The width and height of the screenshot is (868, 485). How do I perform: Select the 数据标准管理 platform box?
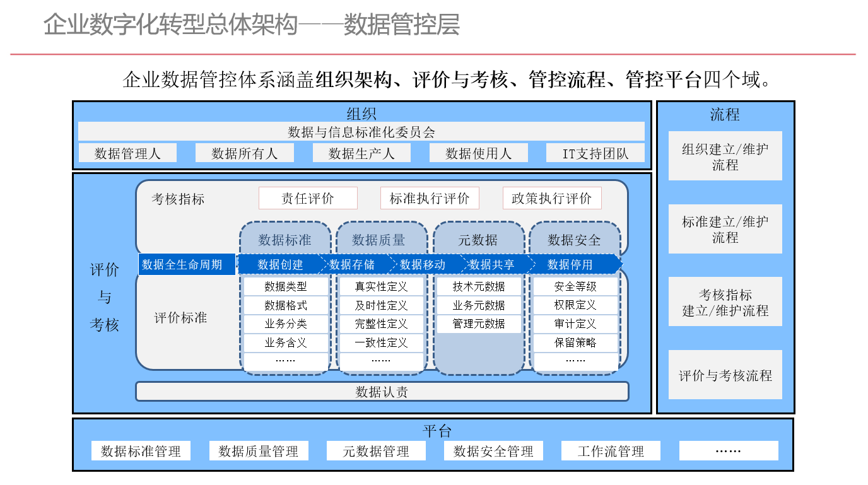coord(141,451)
